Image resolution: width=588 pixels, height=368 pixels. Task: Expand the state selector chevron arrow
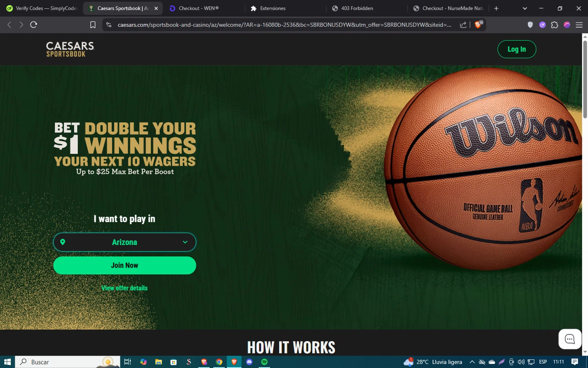(185, 242)
